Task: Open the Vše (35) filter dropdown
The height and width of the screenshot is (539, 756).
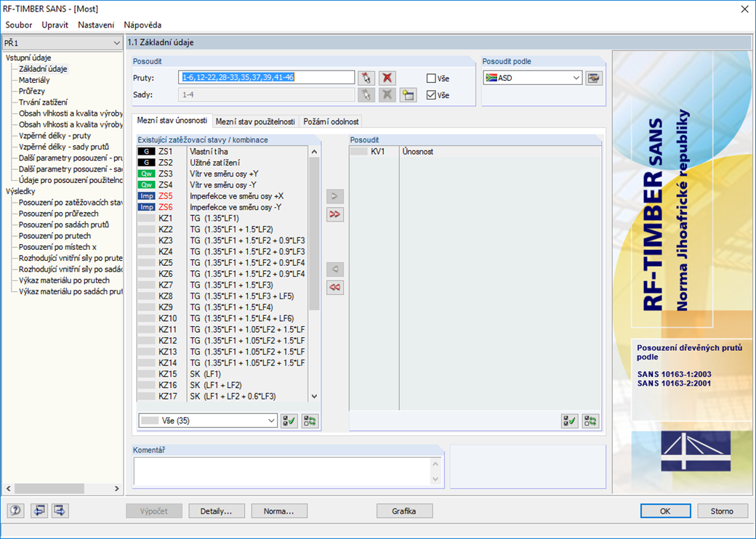Action: [x=208, y=421]
